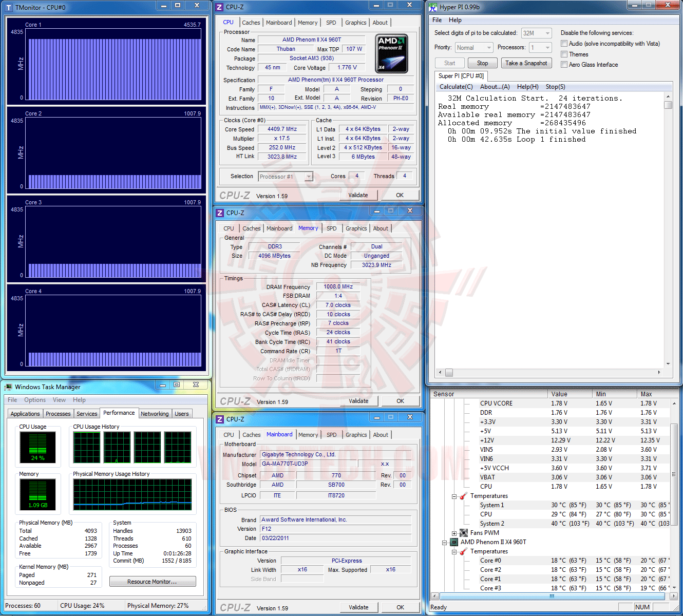Select the System 2 temperature row

pos(549,524)
